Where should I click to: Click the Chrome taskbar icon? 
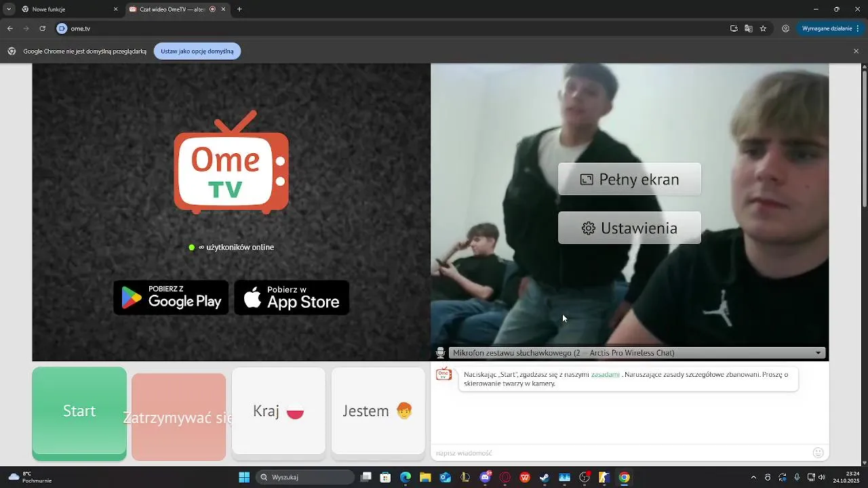coord(624,477)
